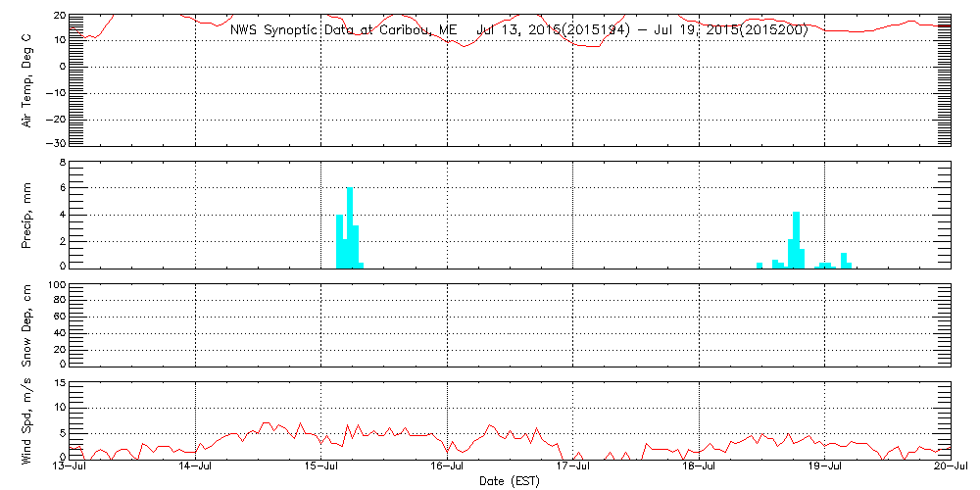The height and width of the screenshot is (490, 980).
Task: Click the 19-Jul date tick label
Action: tap(825, 467)
